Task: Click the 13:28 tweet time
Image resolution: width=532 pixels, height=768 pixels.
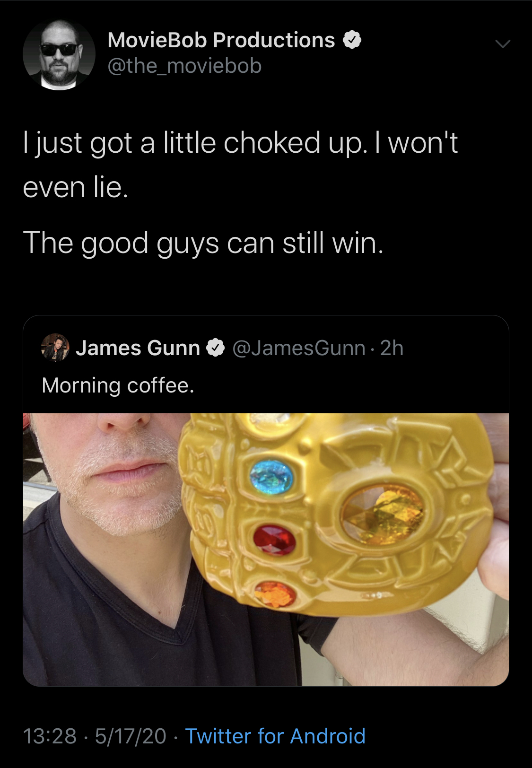Action: [x=50, y=736]
